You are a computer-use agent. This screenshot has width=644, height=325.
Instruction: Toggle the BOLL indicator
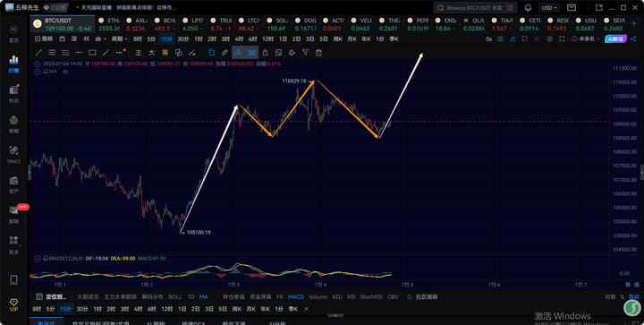tap(175, 296)
